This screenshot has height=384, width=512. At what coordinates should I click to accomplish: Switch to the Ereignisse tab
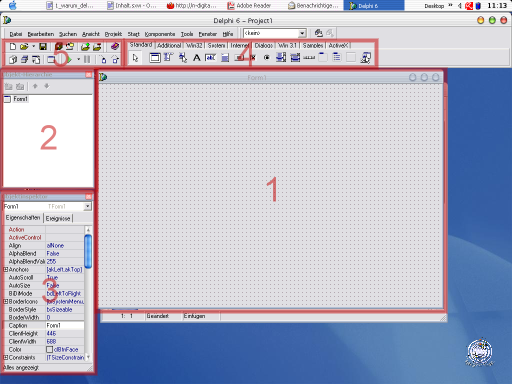click(58, 219)
